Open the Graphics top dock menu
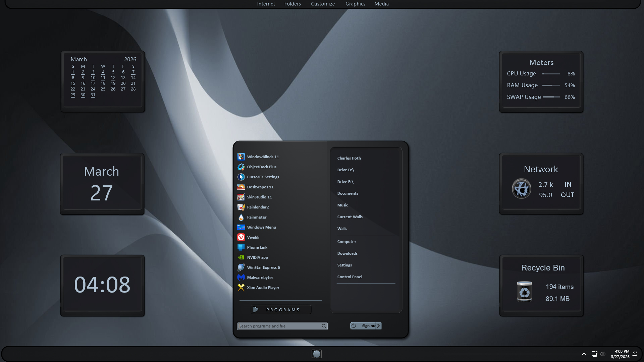Image resolution: width=644 pixels, height=362 pixels. click(355, 4)
